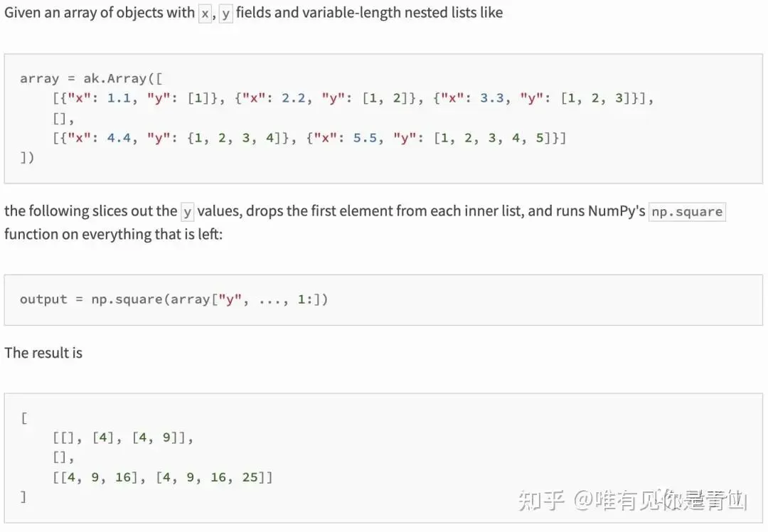Click the value 1.1 in the array code

(119, 98)
